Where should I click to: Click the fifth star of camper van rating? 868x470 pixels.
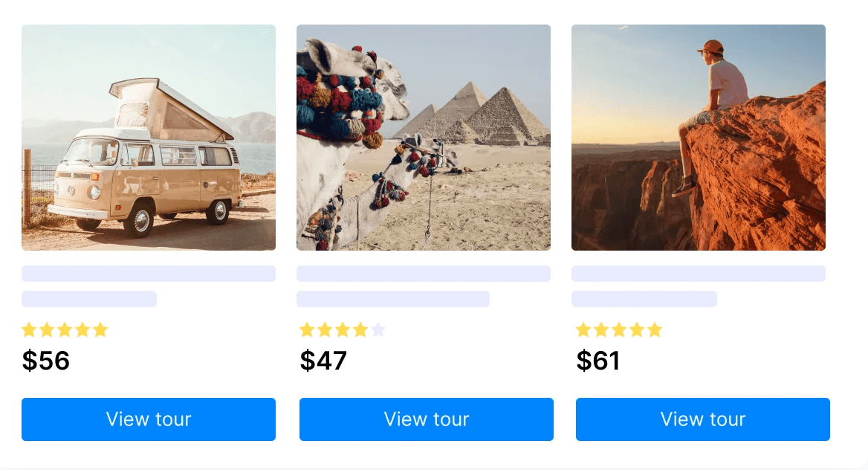pyautogui.click(x=100, y=329)
